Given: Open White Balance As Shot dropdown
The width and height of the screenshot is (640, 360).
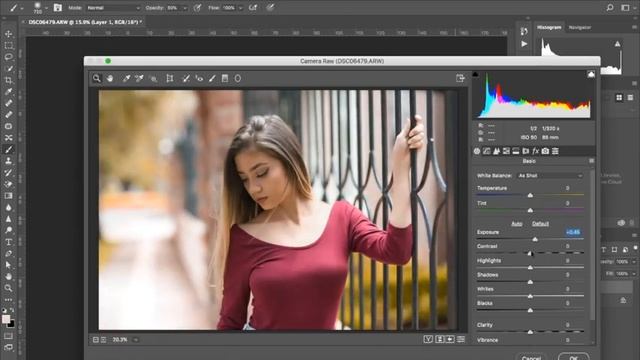Looking at the screenshot, I should [x=550, y=176].
